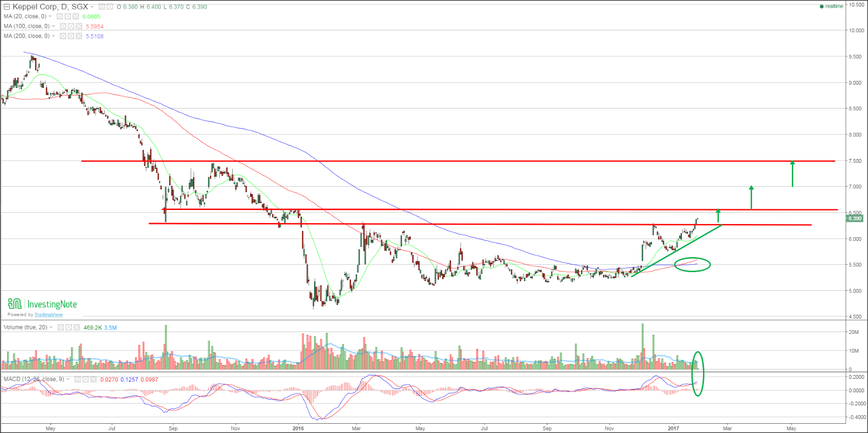Image resolution: width=868 pixels, height=433 pixels.
Task: Open MA (20, close, 0) dropdown arrow
Action: [x=50, y=16]
